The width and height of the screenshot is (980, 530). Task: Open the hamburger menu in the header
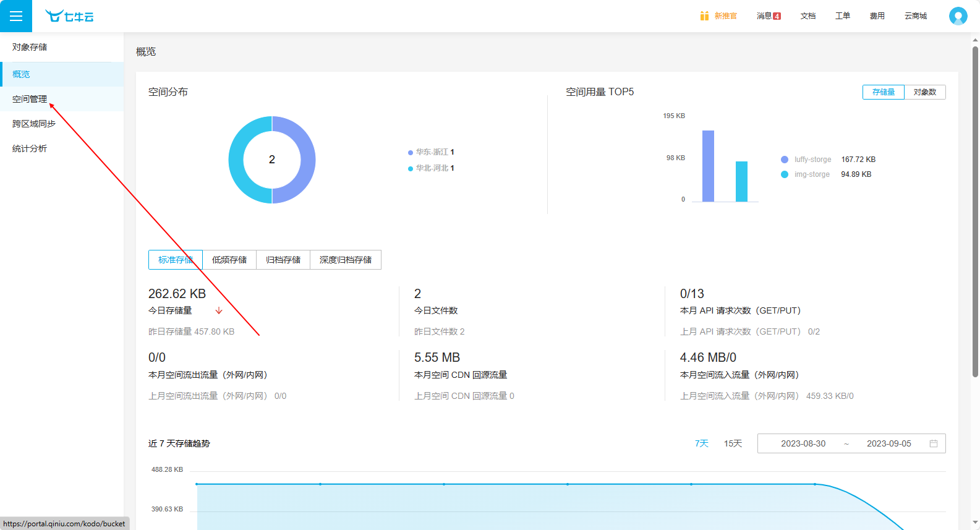(x=16, y=16)
